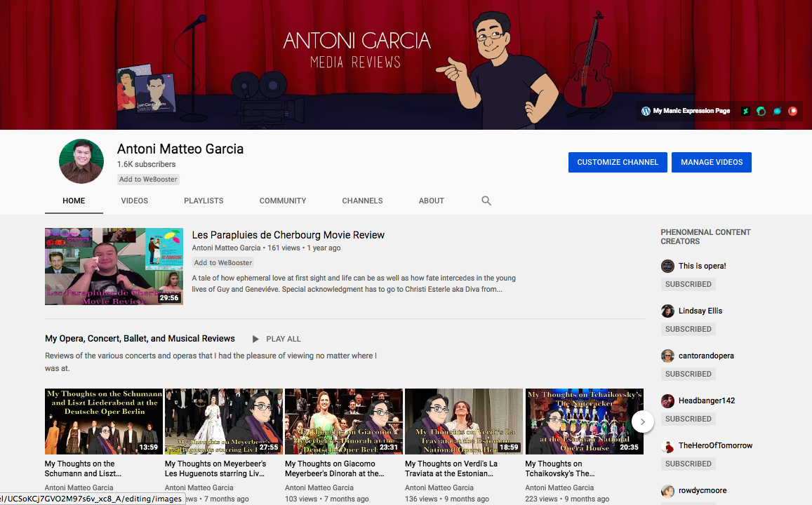Switch to the Videos tab

pos(135,201)
